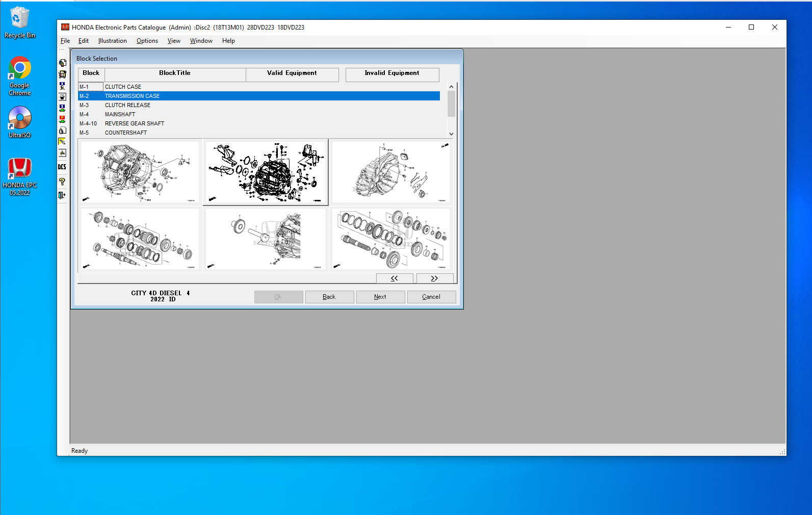The height and width of the screenshot is (515, 812).
Task: Click the blue I car icon
Action: [62, 108]
